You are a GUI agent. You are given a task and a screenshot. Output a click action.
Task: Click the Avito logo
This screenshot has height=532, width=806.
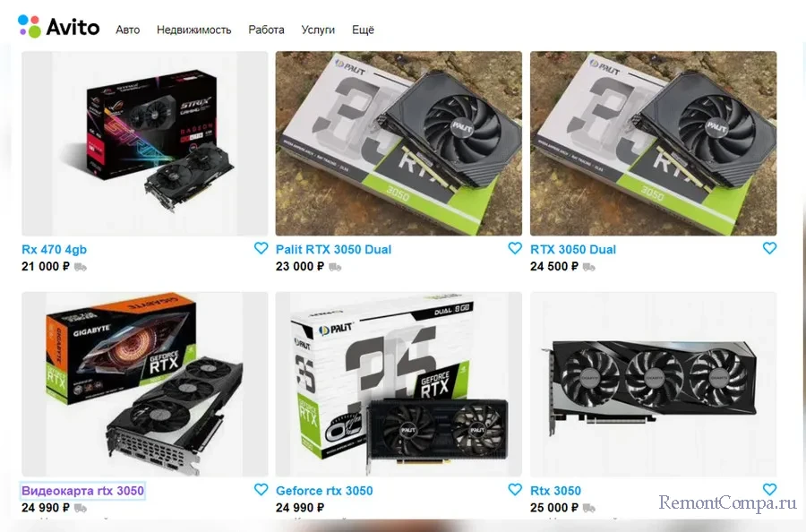click(x=58, y=27)
